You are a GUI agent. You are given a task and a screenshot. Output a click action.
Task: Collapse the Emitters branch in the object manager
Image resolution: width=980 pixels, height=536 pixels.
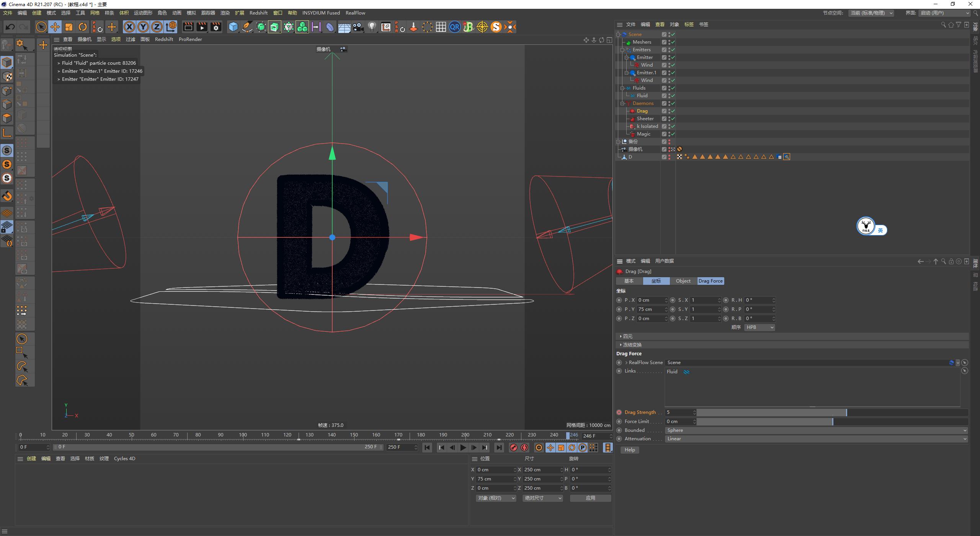click(x=623, y=49)
